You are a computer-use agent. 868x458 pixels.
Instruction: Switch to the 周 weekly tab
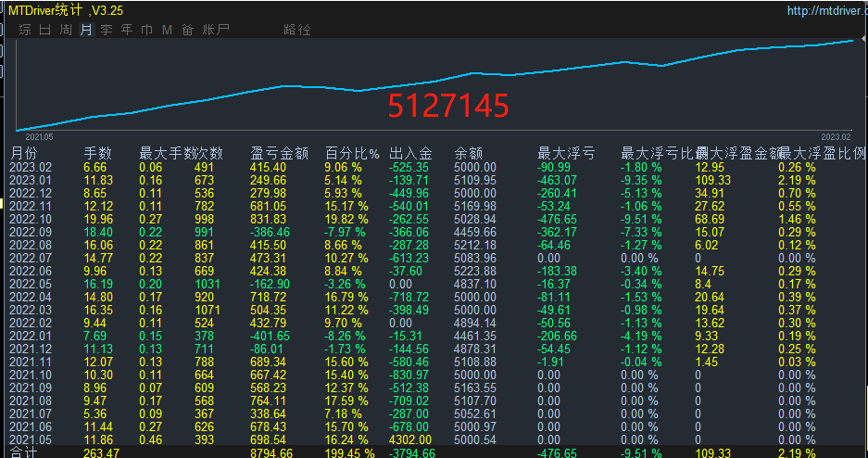(66, 30)
